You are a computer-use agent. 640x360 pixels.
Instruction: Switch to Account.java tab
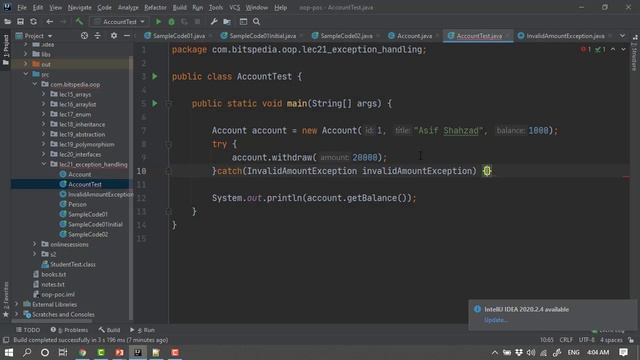(411, 36)
